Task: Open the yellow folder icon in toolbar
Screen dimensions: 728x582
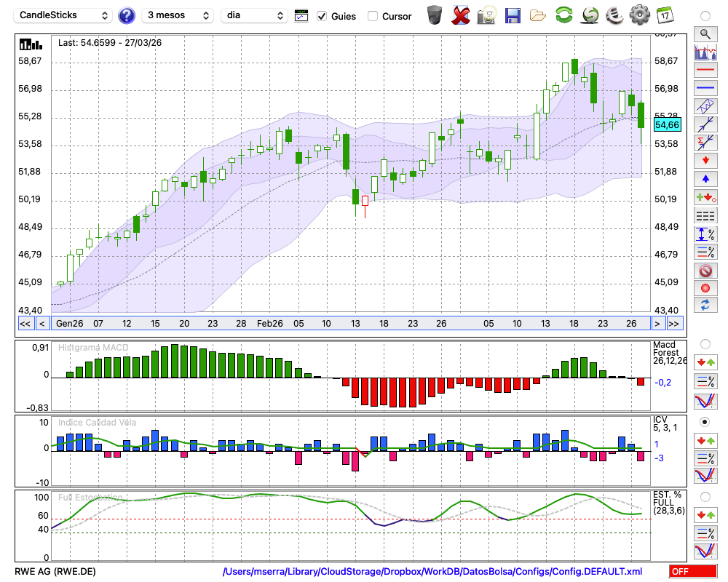Action: pyautogui.click(x=538, y=15)
